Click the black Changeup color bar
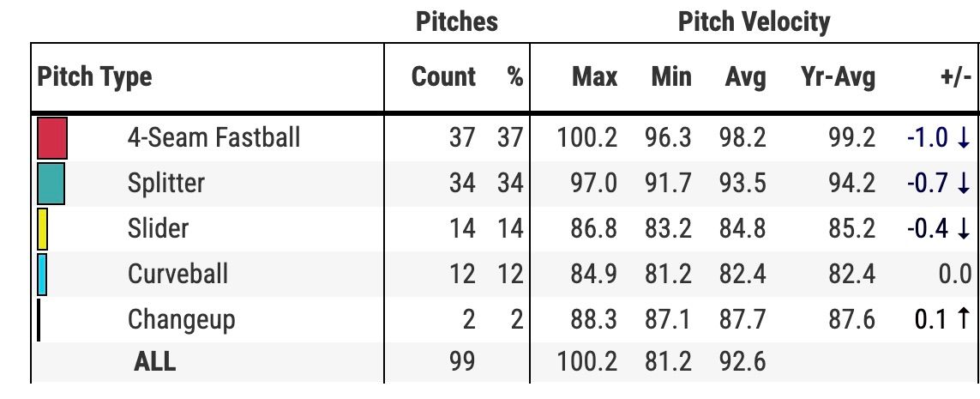The image size is (980, 399). click(39, 320)
